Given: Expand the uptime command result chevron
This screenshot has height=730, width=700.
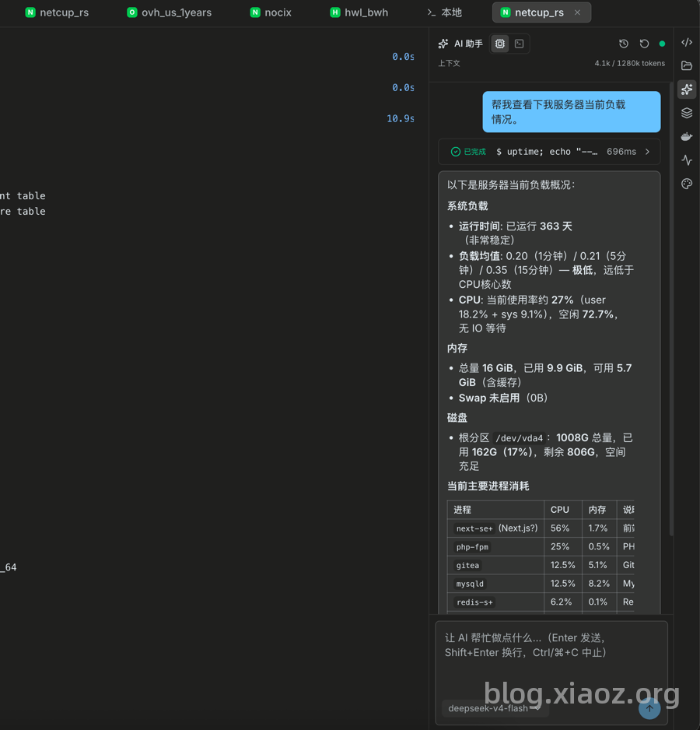Looking at the screenshot, I should click(x=647, y=152).
